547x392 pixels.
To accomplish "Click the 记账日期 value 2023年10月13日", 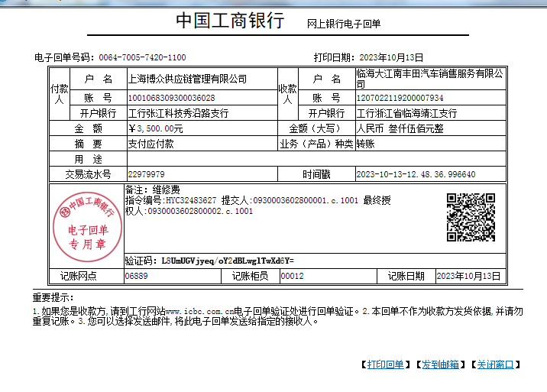I will [468, 276].
